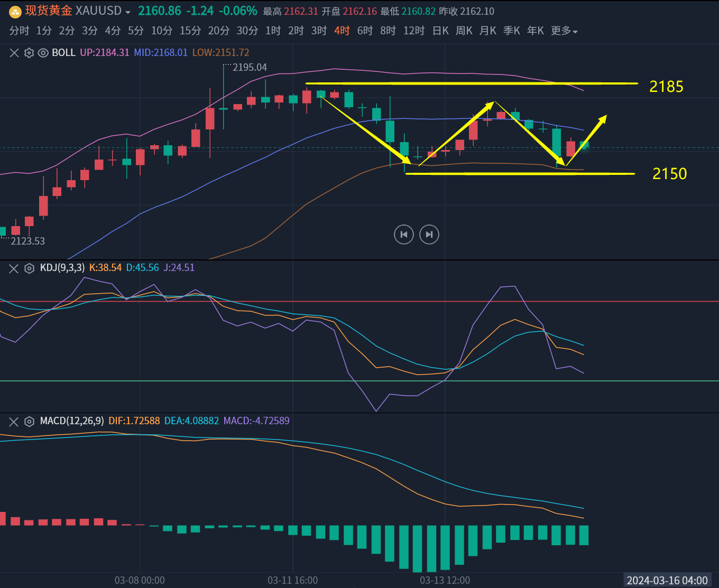
Task: Click the 03-08 00:00 time axis label
Action: point(140,581)
